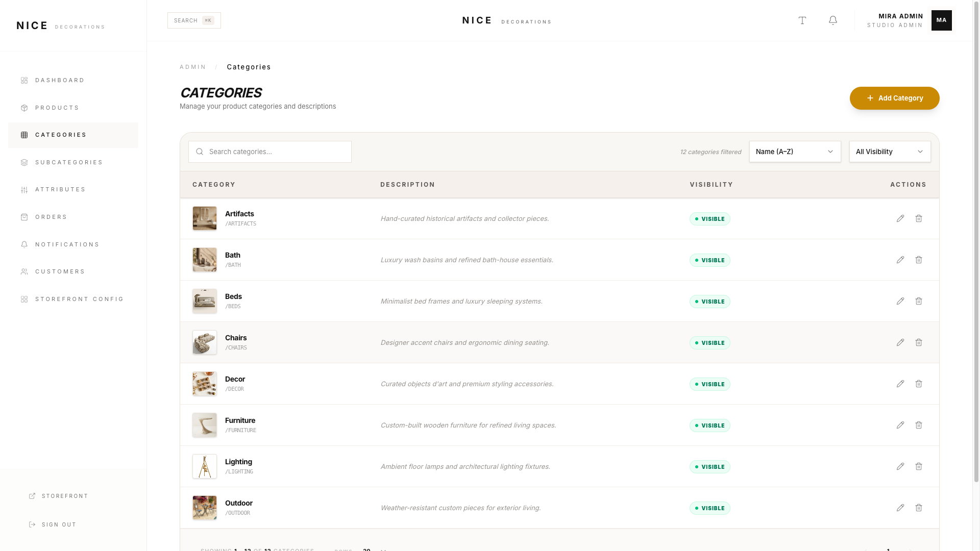Click the DESCRIPTION column header

[407, 185]
